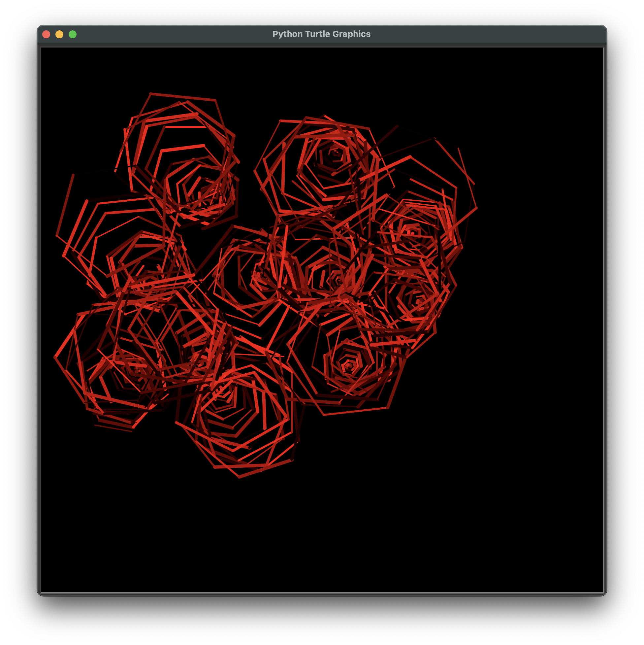The image size is (644, 645).
Task: Click the lowest tip of the bottom rose
Action: pyautogui.click(x=239, y=477)
